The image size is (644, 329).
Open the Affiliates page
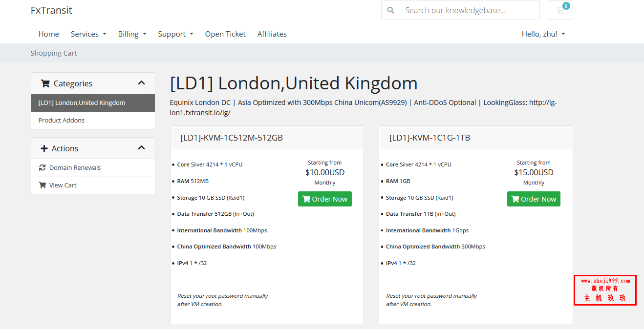pos(272,34)
